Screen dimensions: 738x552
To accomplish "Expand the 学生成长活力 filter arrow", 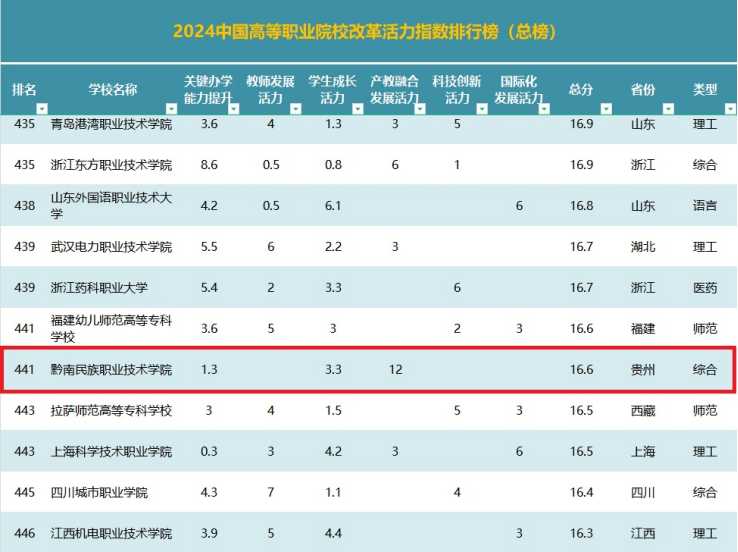I will coord(356,108).
